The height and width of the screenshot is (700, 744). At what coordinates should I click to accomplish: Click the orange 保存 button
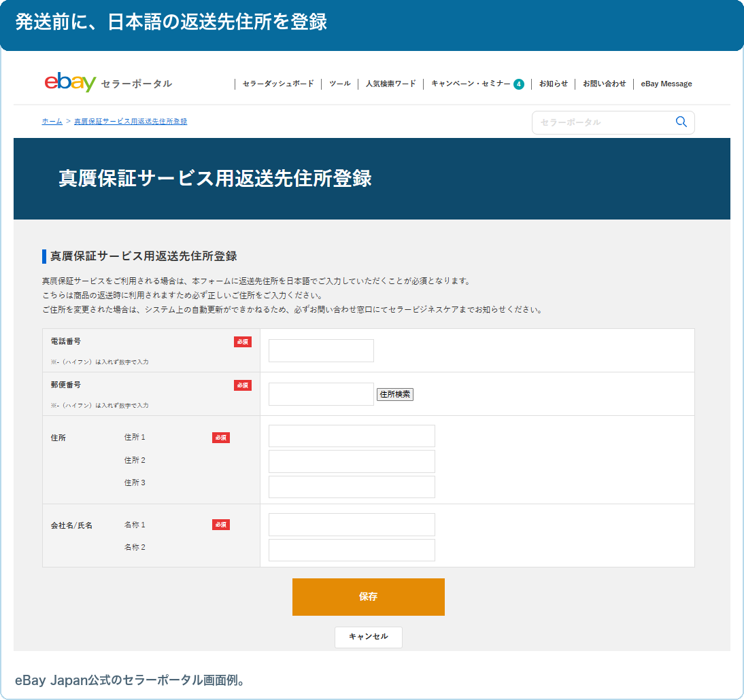click(368, 597)
